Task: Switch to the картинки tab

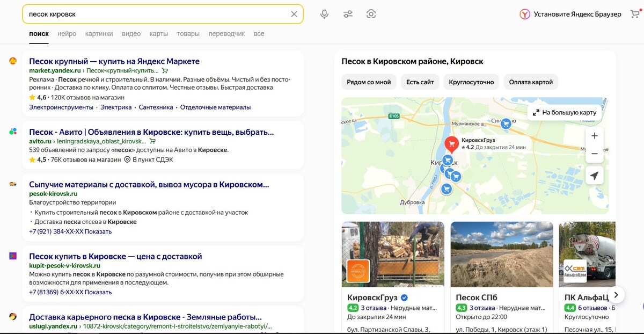Action: 99,34
